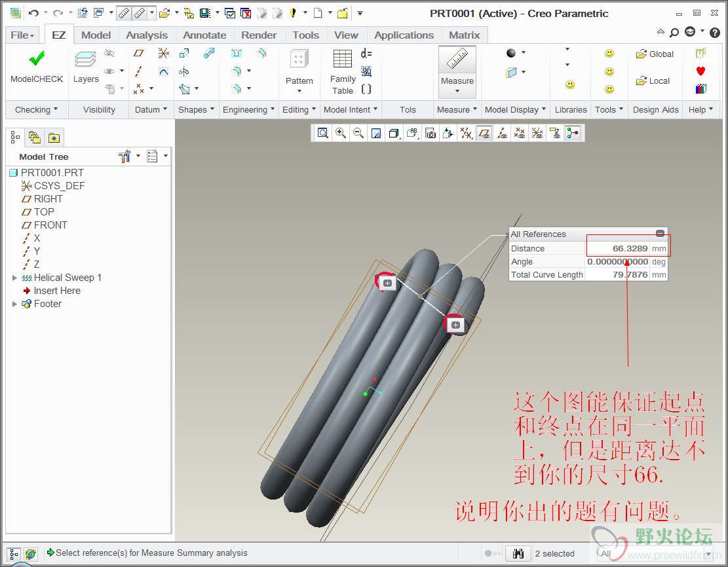This screenshot has width=728, height=567.
Task: Open Favorites tab icon
Action: coord(54,137)
